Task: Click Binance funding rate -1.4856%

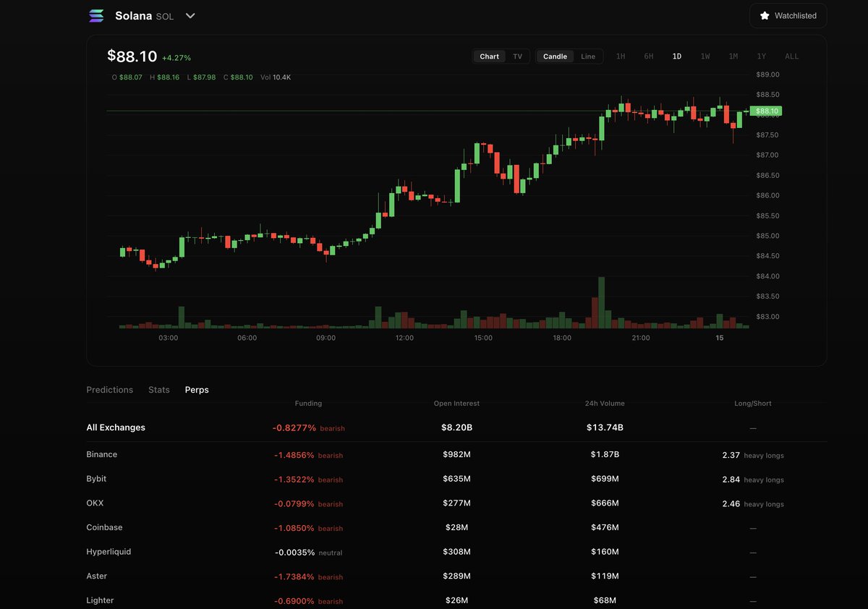Action: click(x=294, y=455)
